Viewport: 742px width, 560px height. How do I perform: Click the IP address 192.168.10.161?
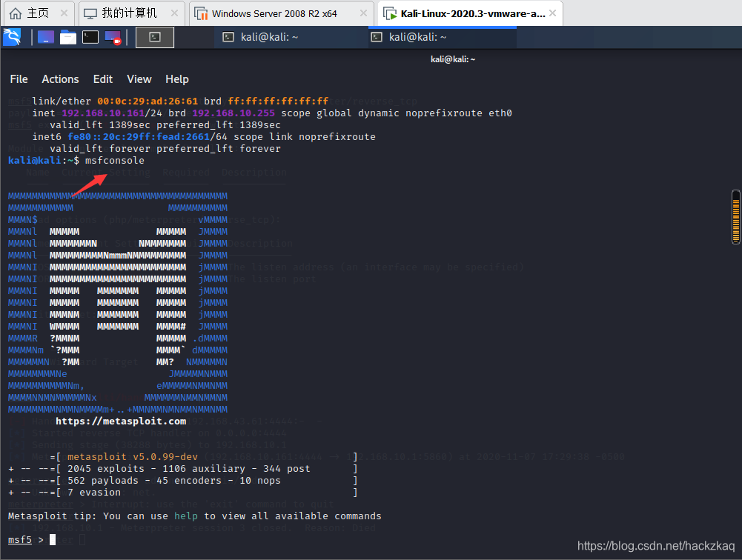click(103, 113)
